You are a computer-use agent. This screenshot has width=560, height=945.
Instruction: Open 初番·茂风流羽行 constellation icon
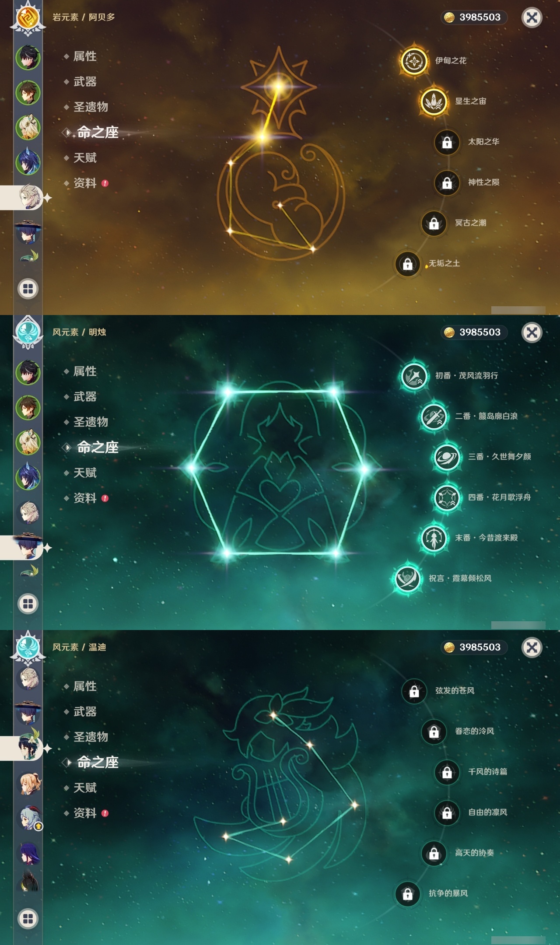pos(414,376)
